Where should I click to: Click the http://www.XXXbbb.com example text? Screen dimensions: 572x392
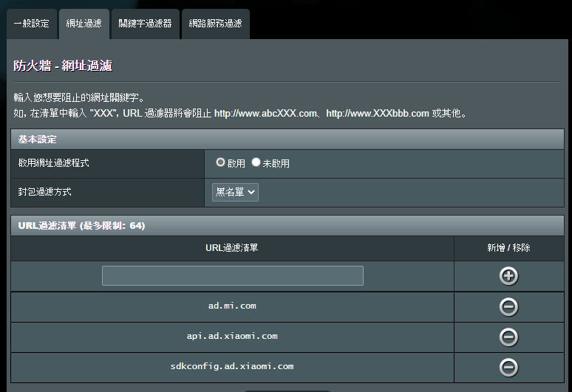point(378,113)
